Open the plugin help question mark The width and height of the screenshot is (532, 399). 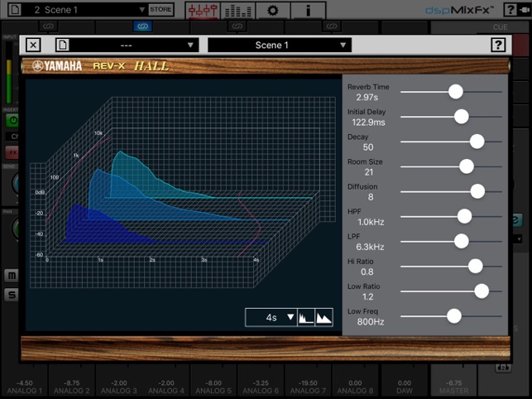[x=498, y=45]
